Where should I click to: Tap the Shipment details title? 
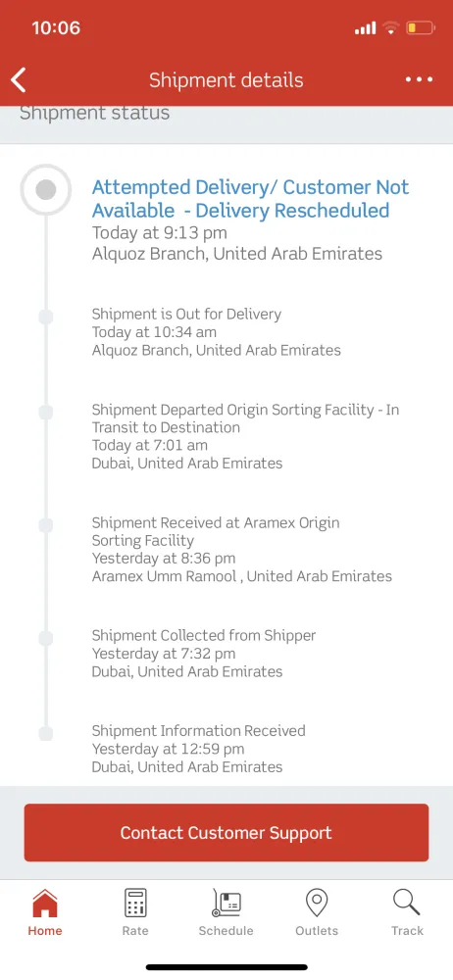pos(226,80)
